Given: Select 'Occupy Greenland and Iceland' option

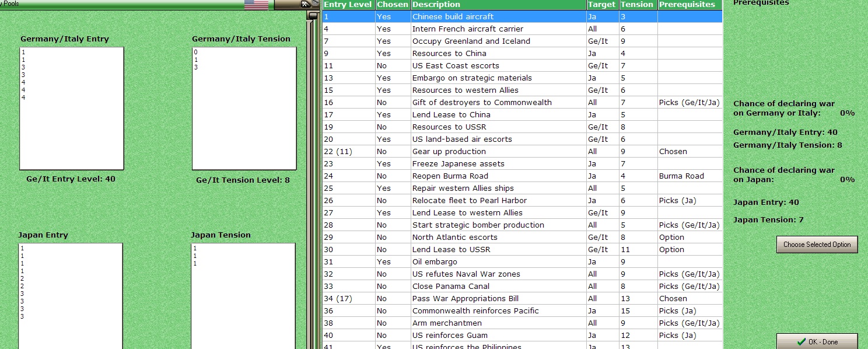Looking at the screenshot, I should [522, 41].
